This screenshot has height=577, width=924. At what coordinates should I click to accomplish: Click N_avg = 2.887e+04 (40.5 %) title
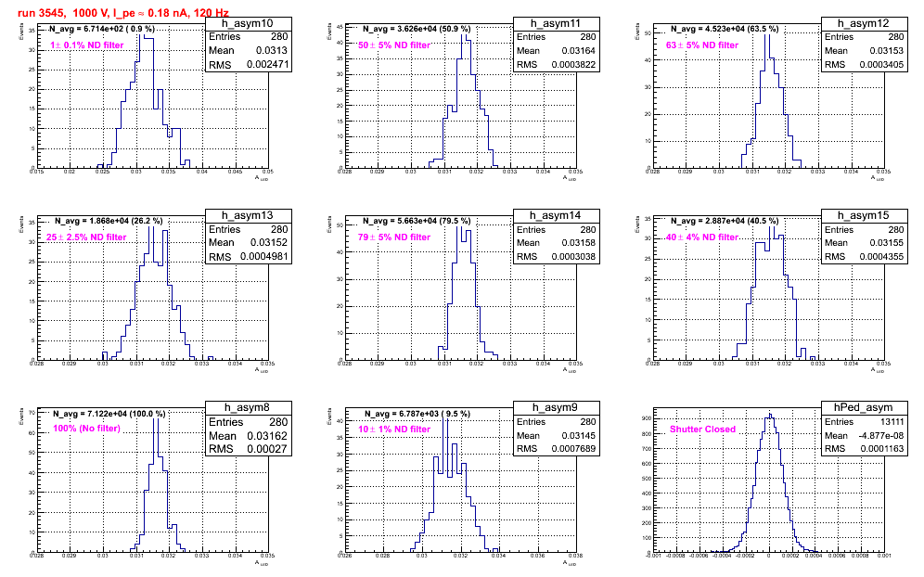(725, 221)
